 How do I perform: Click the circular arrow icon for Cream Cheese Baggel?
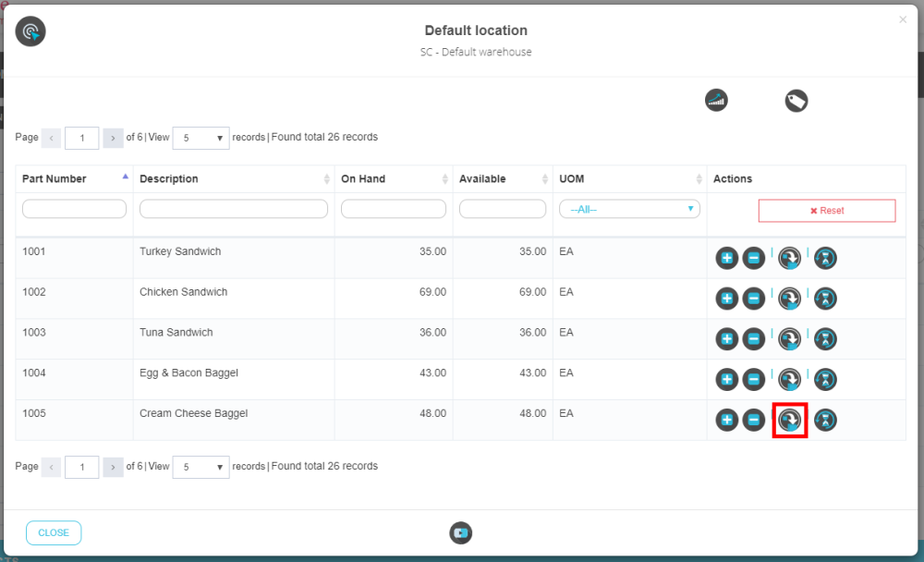pyautogui.click(x=789, y=421)
